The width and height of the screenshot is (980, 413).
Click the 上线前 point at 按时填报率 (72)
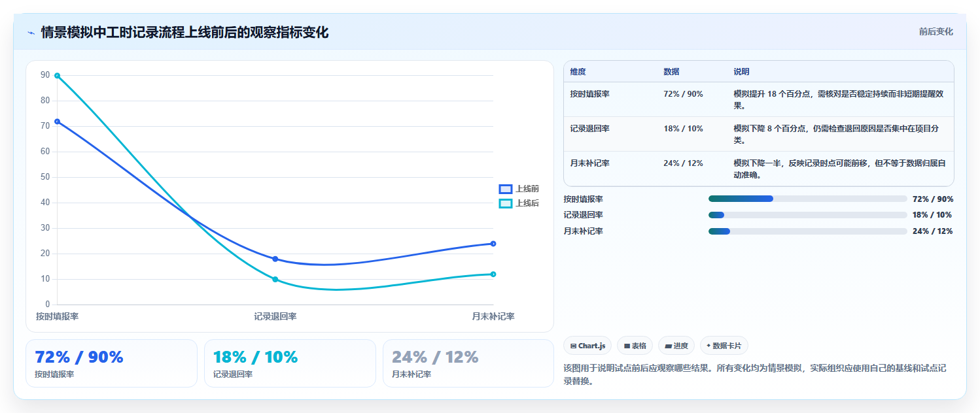click(x=58, y=122)
